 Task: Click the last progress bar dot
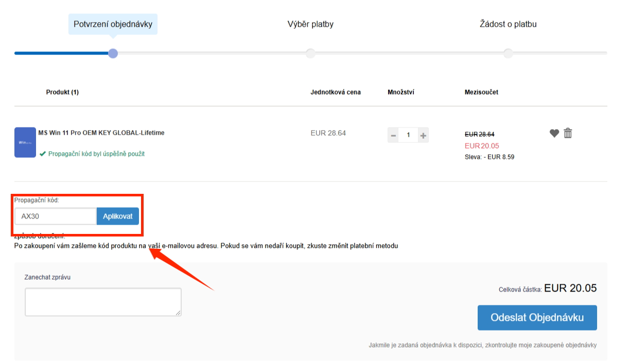click(508, 53)
